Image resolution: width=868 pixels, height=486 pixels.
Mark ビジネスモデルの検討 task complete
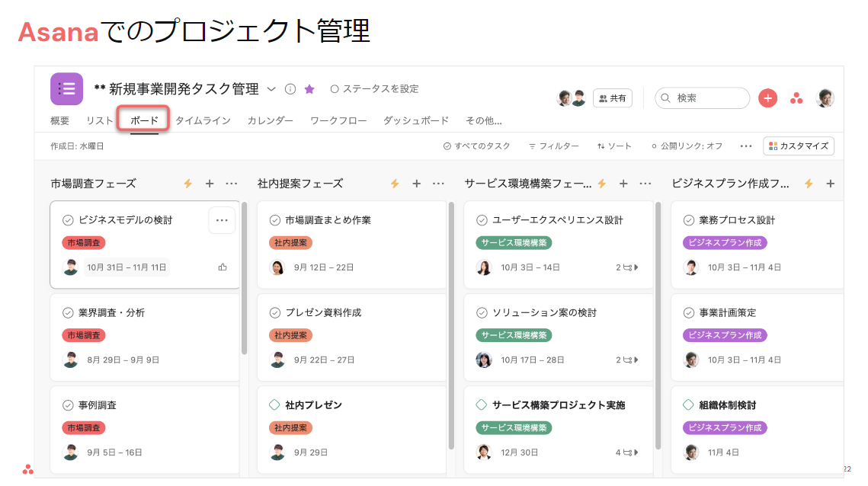68,220
